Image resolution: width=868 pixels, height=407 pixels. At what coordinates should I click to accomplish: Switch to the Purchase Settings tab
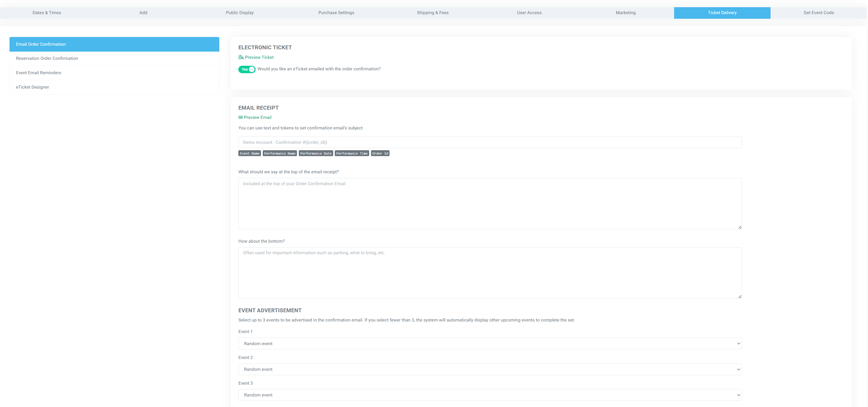pyautogui.click(x=336, y=13)
